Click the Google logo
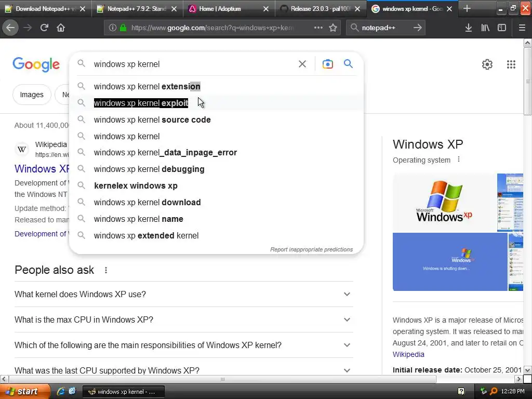The height and width of the screenshot is (399, 532). tap(36, 64)
